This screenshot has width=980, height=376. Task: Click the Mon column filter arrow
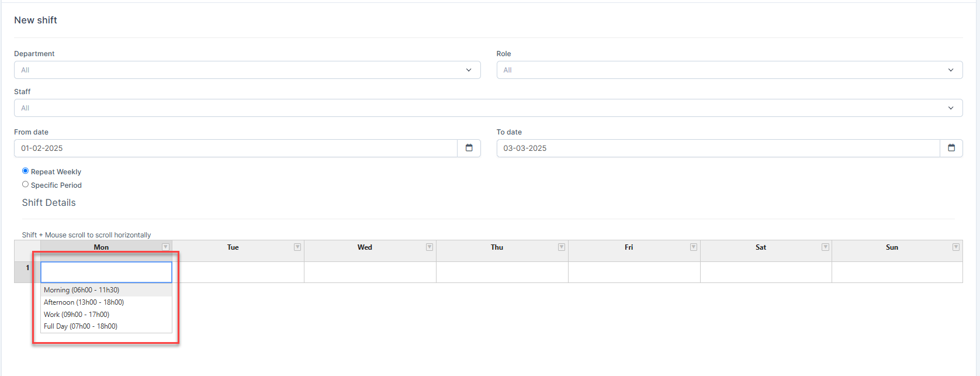165,247
